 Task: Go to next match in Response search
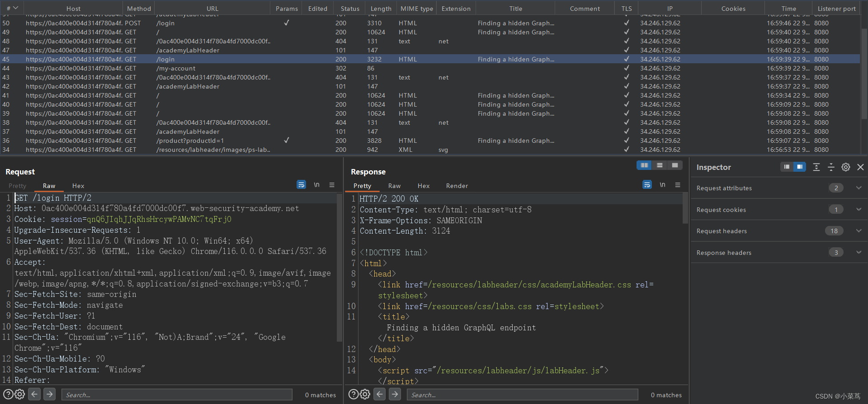click(395, 395)
